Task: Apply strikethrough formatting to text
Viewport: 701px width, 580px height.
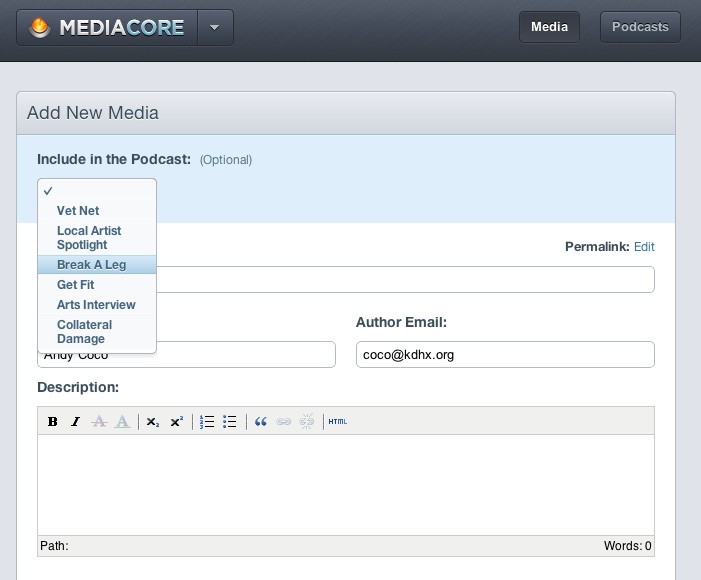Action: coord(99,422)
